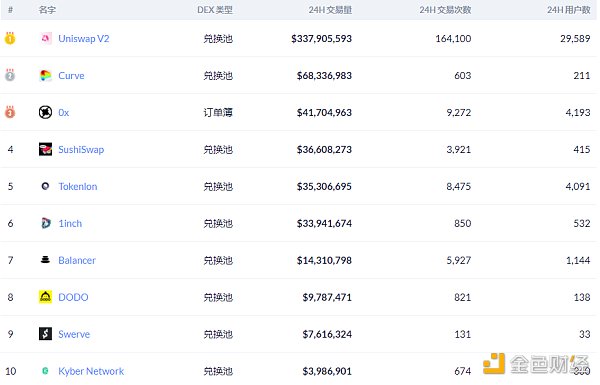This screenshot has width=600, height=385.
Task: Click the Tokenlon logo icon
Action: tap(46, 186)
